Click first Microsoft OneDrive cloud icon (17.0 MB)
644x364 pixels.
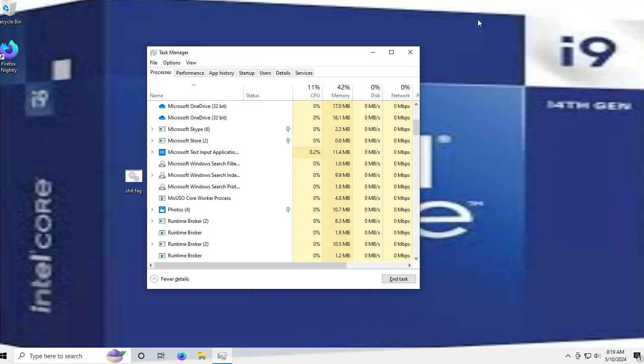(x=162, y=106)
